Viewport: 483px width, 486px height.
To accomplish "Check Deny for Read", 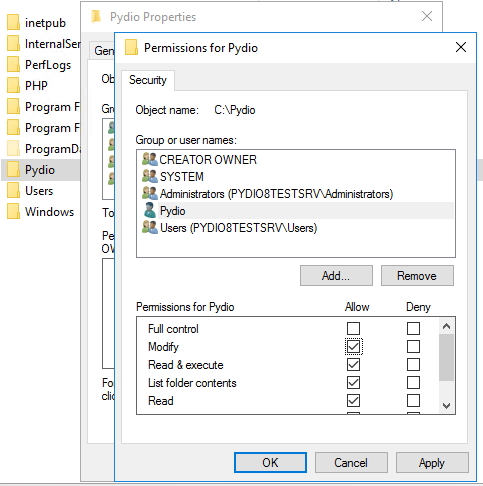I will click(413, 401).
